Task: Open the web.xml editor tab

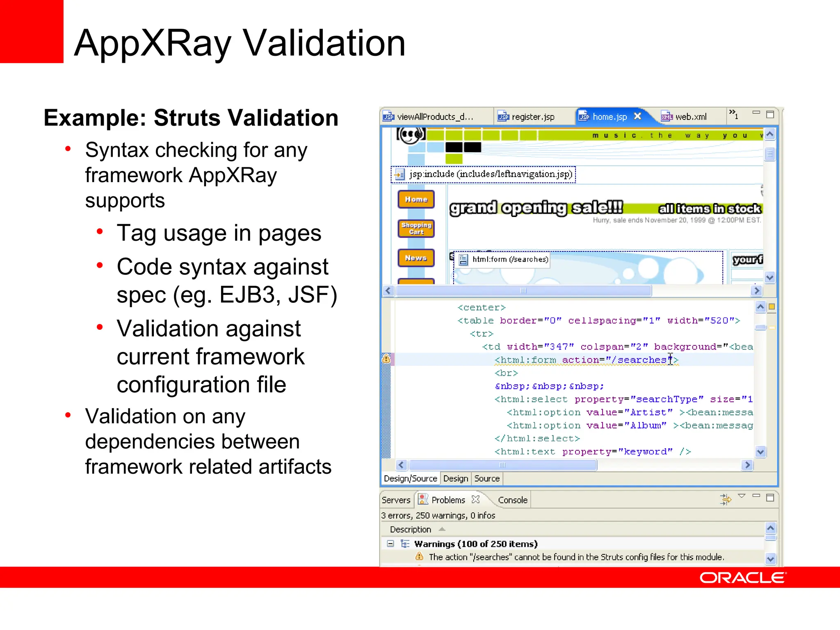Action: [691, 116]
